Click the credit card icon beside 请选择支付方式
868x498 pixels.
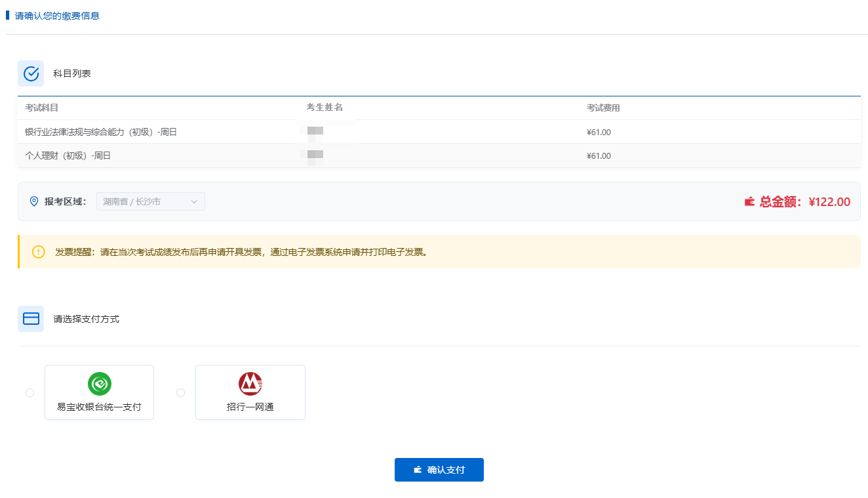(31, 319)
